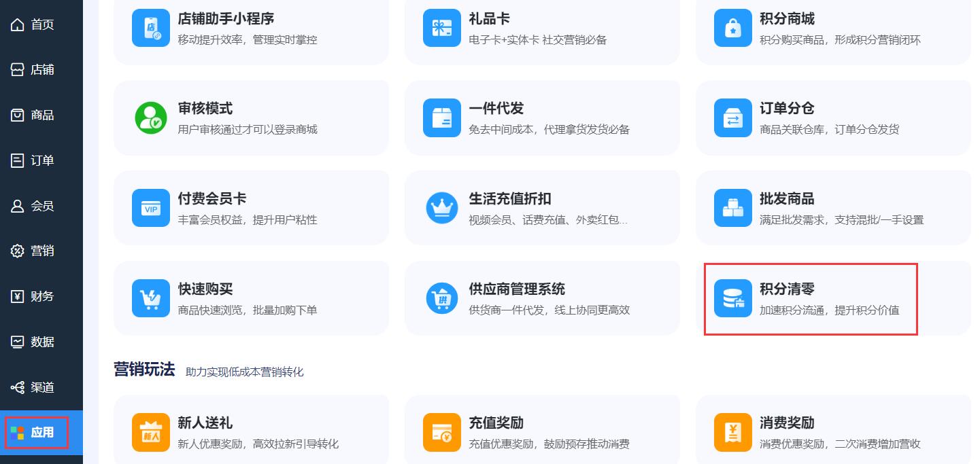Open the 付费会员卡 title link
The image size is (980, 464).
tap(212, 198)
